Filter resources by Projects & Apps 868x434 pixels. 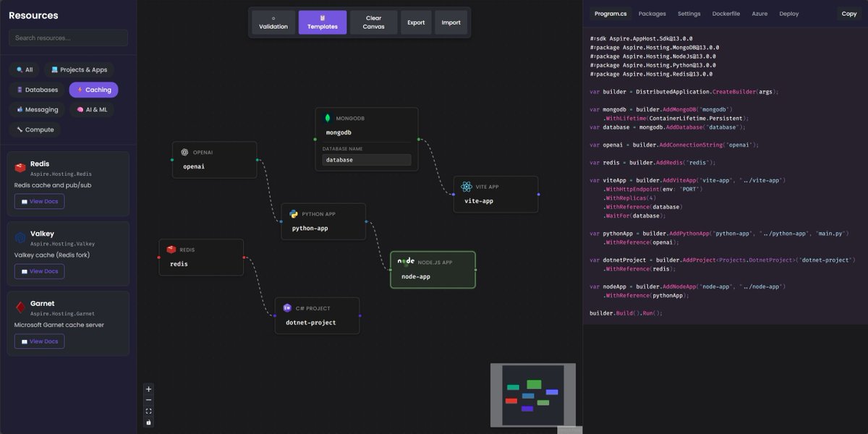pyautogui.click(x=80, y=70)
